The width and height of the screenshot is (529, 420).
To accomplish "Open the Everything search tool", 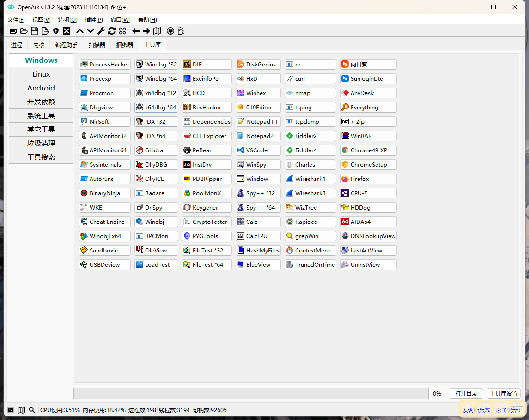I will [368, 107].
